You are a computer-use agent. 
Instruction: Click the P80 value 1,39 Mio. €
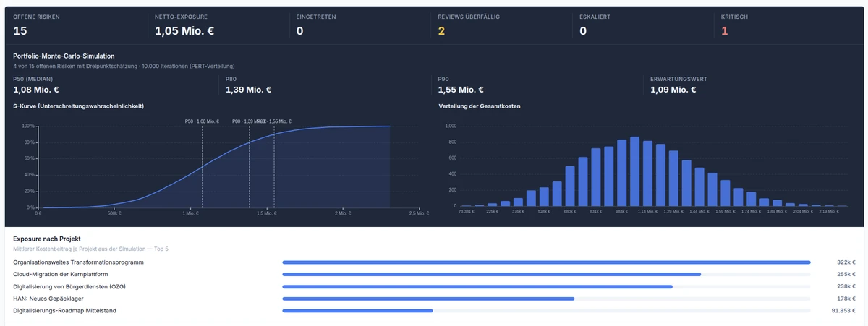pos(248,90)
